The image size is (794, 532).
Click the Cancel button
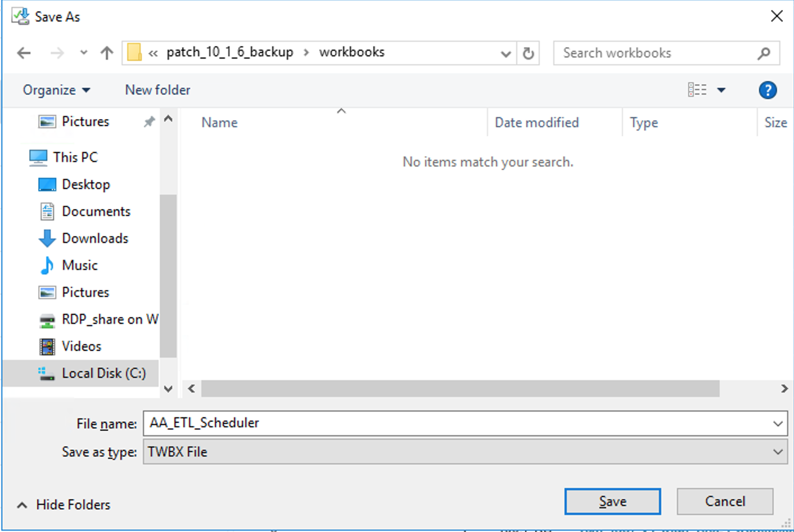[725, 501]
